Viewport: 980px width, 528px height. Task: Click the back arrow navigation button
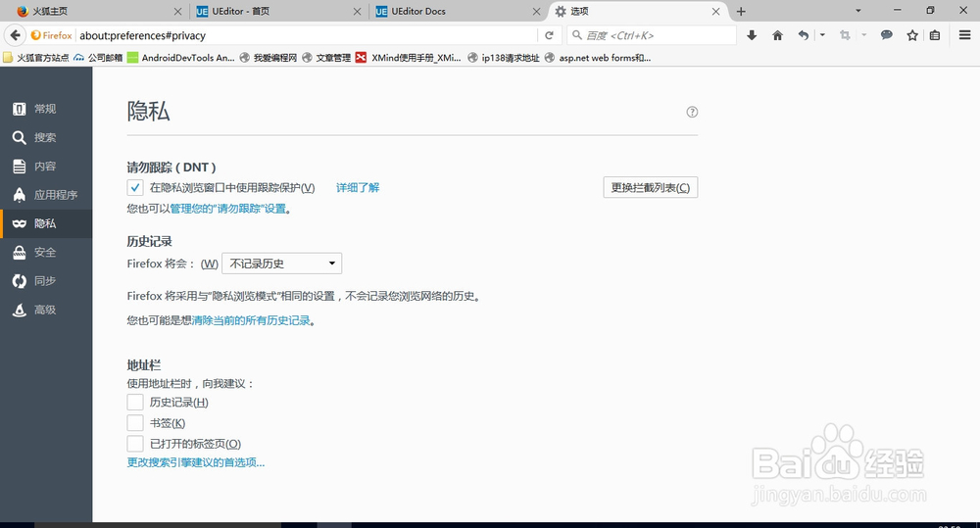[x=15, y=35]
